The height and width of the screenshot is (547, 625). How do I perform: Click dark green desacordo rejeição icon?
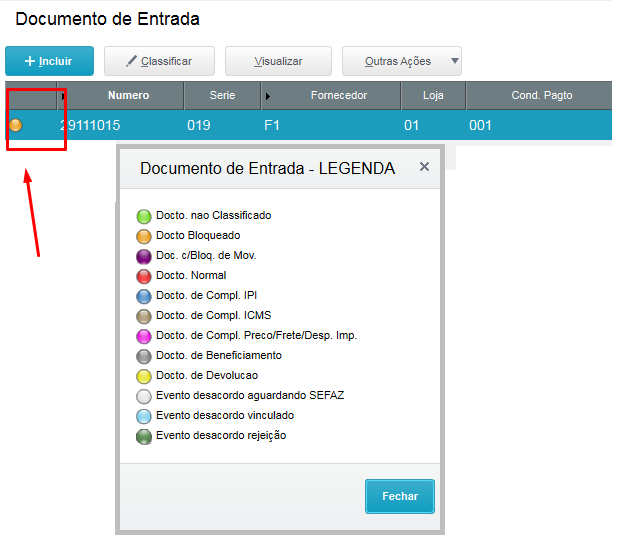tap(144, 436)
